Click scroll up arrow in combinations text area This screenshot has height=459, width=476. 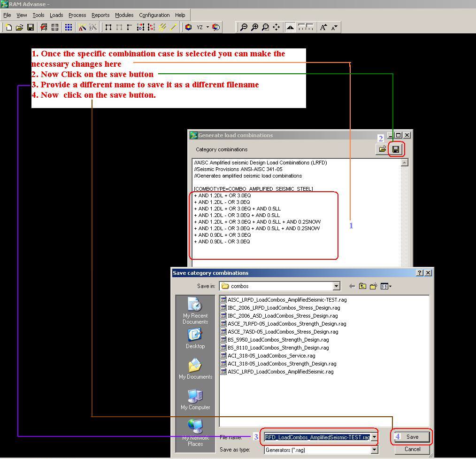[x=404, y=163]
